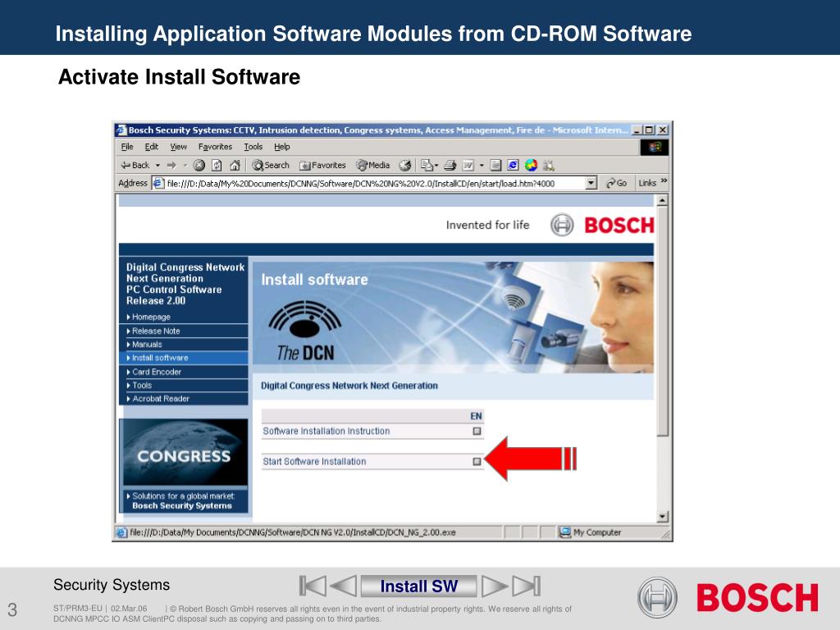This screenshot has height=630, width=840.
Task: Open Release Note in the sidebar
Action: tap(156, 331)
